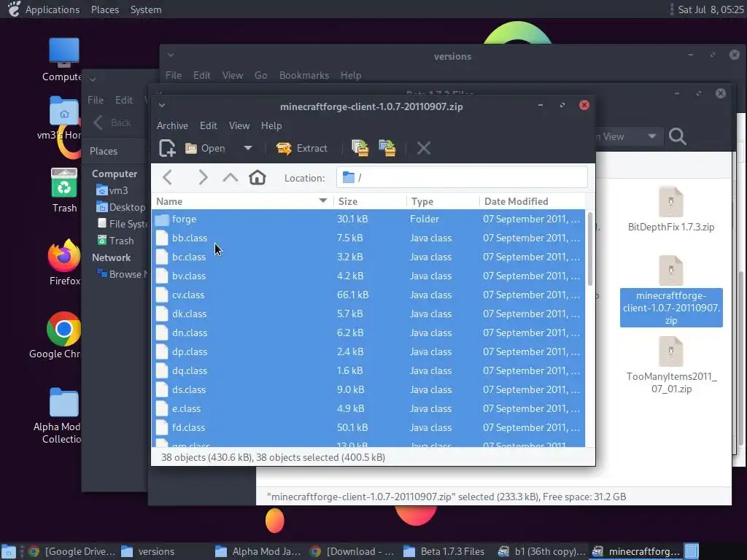747x560 pixels.
Task: Sort by Size column header
Action: [370, 201]
